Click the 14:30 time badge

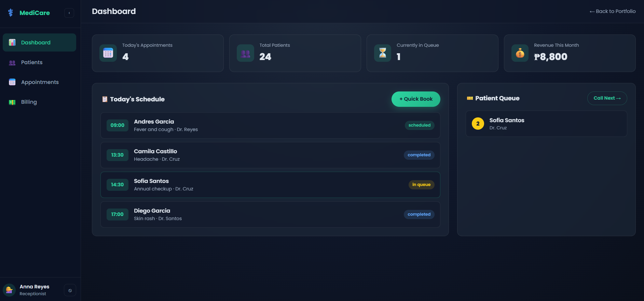118,185
